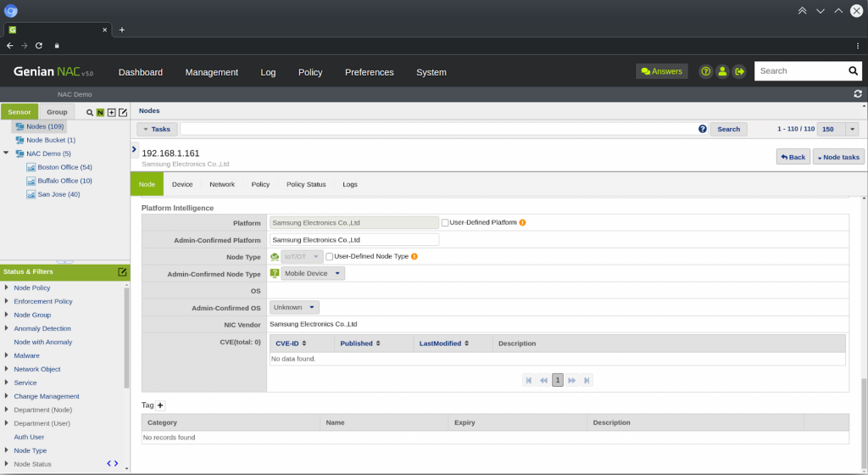Viewport: 868px width, 475px height.
Task: Click the magnifier icon in Sensor panel
Action: pyautogui.click(x=90, y=113)
